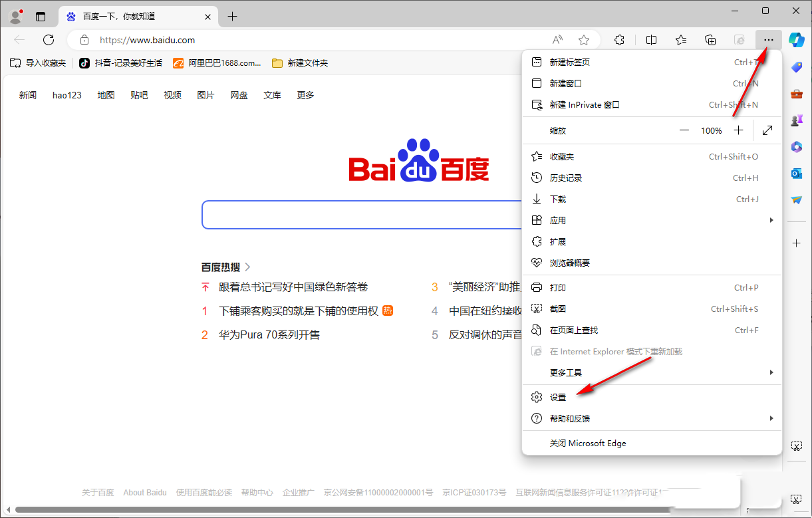812x518 pixels.
Task: Add this page to favorites star
Action: coord(584,40)
